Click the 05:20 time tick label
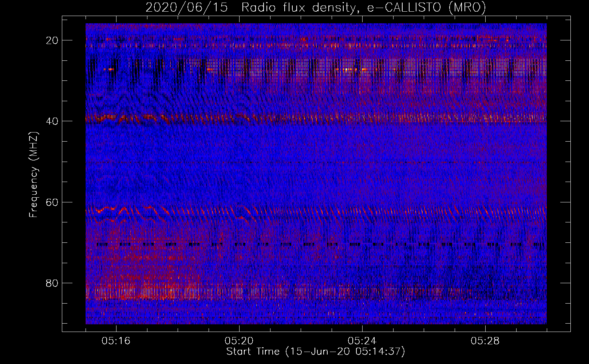Screen dimensions: 589x364 point(239,341)
